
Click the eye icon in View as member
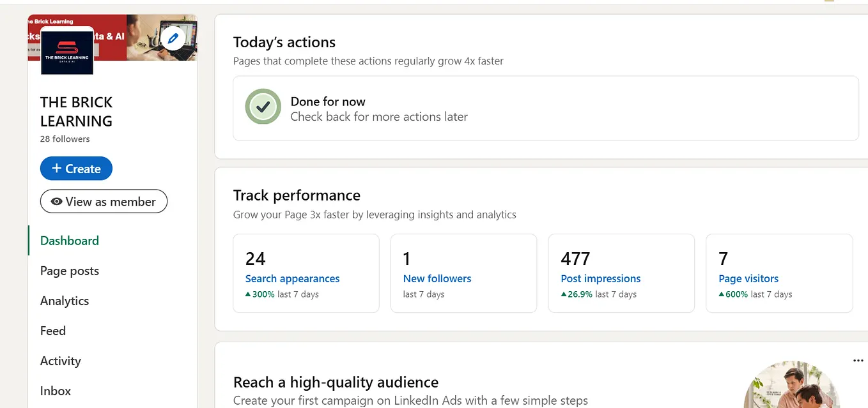pyautogui.click(x=56, y=201)
